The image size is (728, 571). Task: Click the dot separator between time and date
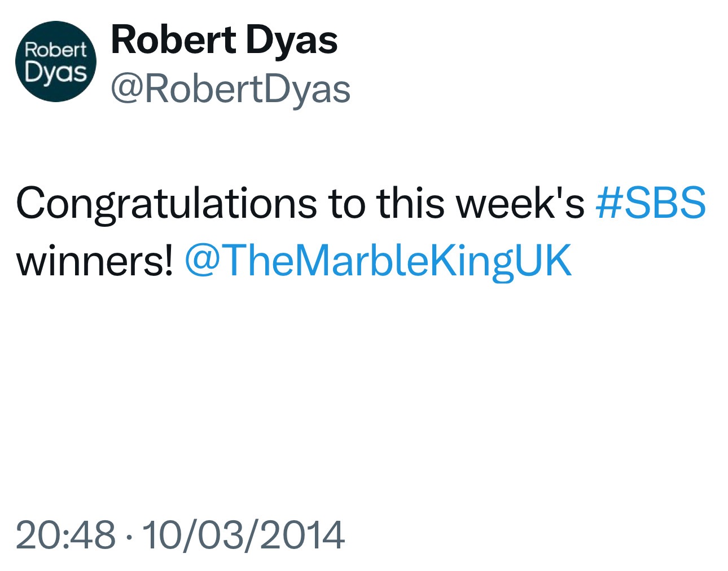(129, 535)
